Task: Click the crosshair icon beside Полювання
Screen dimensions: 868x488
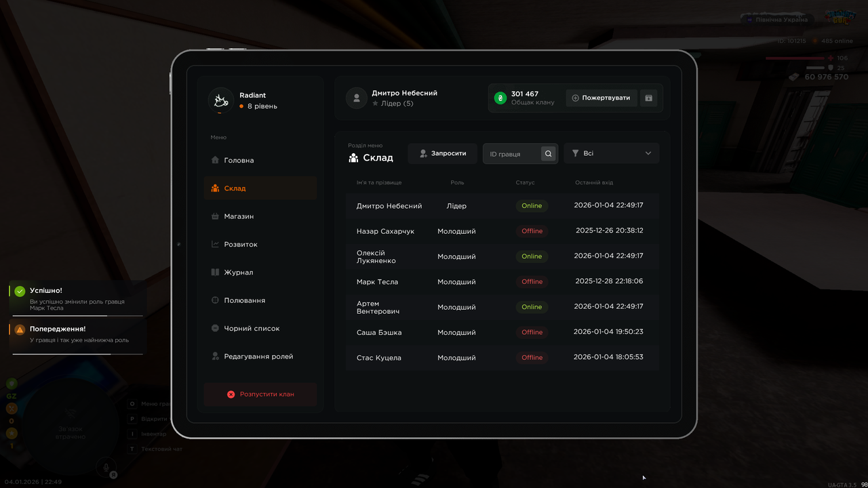Action: coord(215,300)
